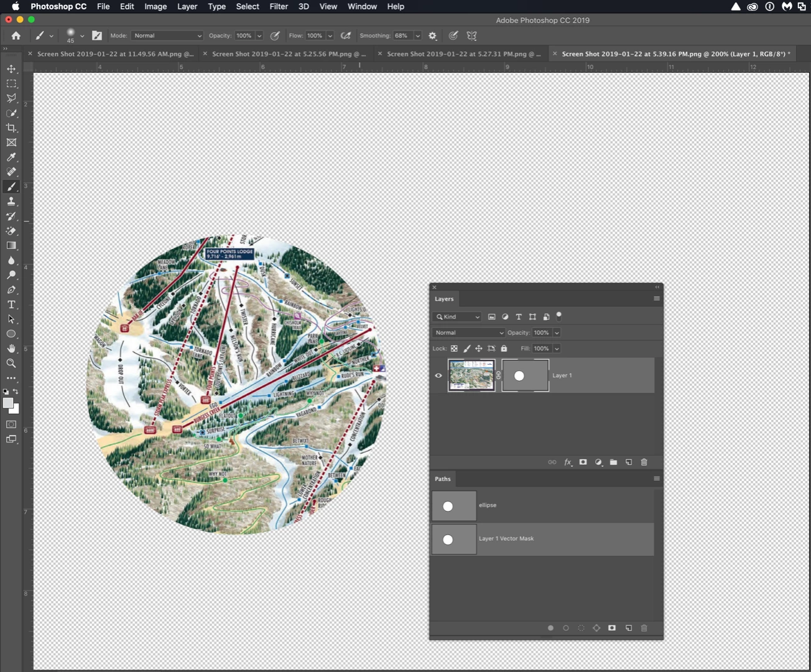The height and width of the screenshot is (672, 811).
Task: Toggle Layer 1 visibility eye
Action: coord(438,376)
